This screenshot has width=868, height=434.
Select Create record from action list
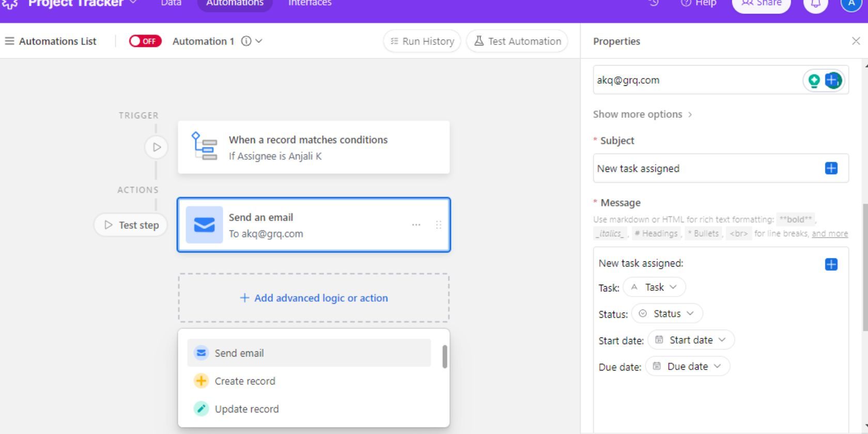click(x=245, y=381)
